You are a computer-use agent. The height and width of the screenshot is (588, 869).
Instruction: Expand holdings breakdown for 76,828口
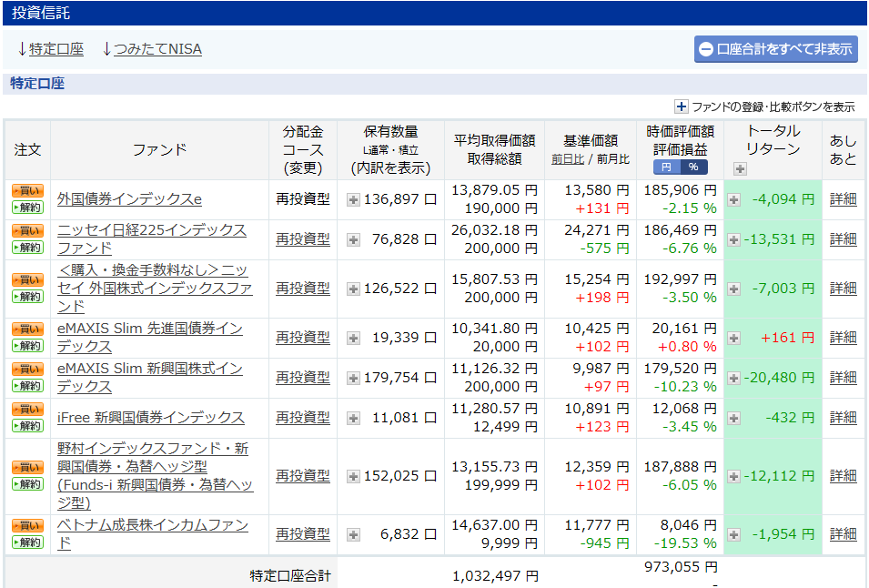pyautogui.click(x=353, y=240)
